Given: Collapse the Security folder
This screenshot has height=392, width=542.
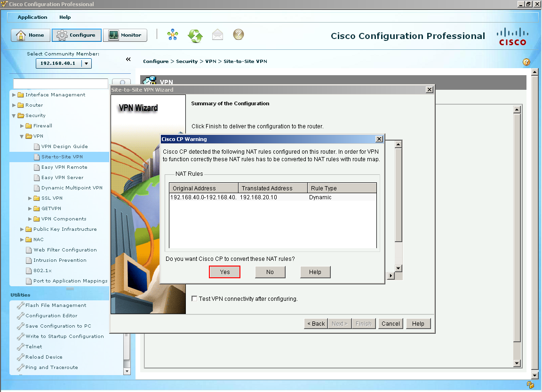Looking at the screenshot, I should coord(14,116).
